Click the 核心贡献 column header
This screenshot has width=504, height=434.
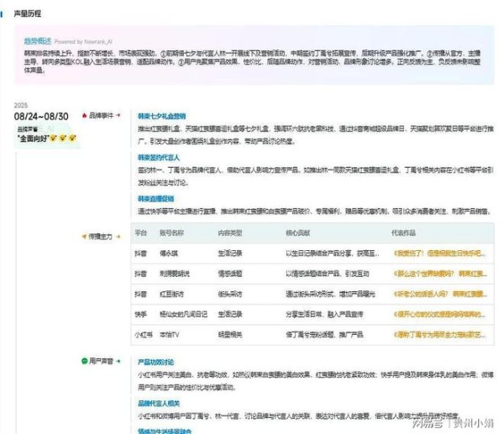pos(298,233)
